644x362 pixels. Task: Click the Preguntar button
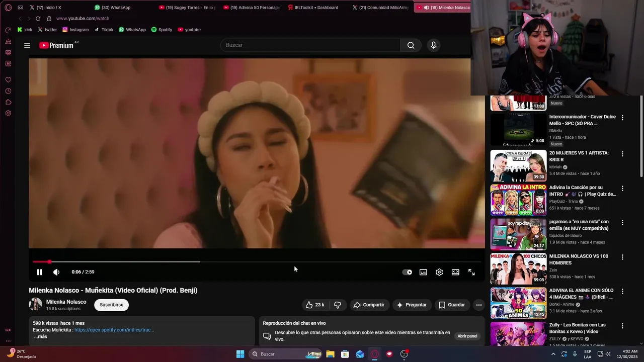pyautogui.click(x=412, y=305)
